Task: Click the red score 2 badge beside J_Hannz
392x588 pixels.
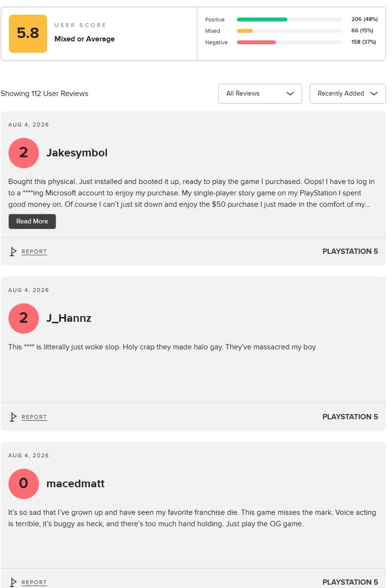Action: coord(24,318)
